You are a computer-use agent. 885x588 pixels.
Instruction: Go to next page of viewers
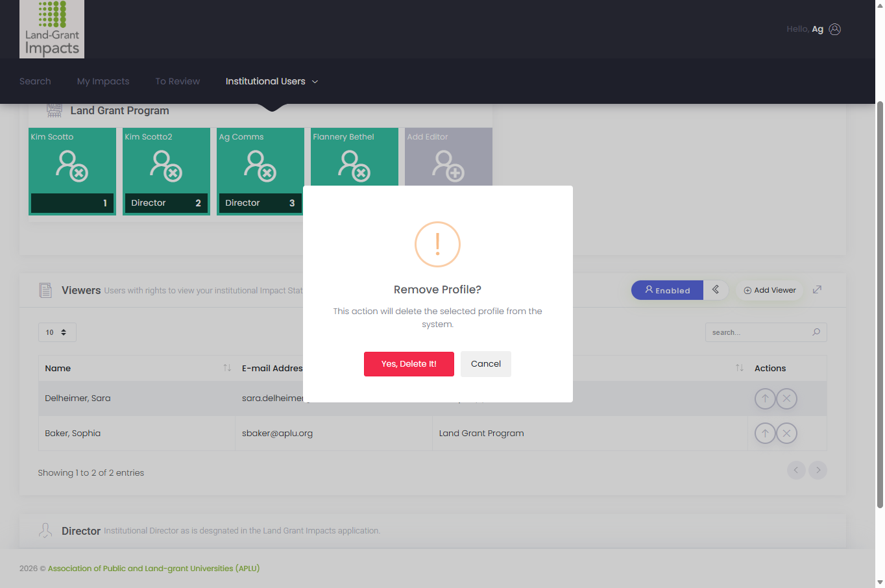pos(818,470)
